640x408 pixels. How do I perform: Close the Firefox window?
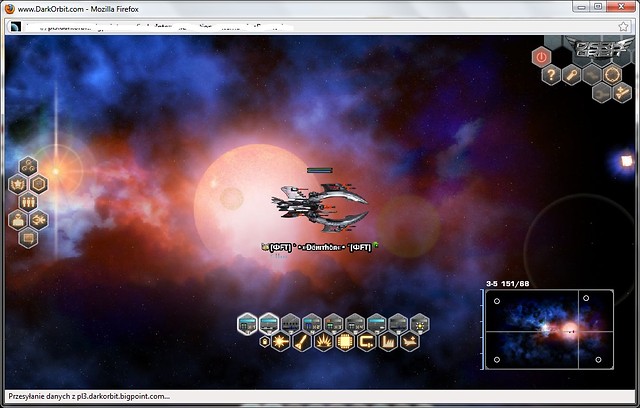621,7
